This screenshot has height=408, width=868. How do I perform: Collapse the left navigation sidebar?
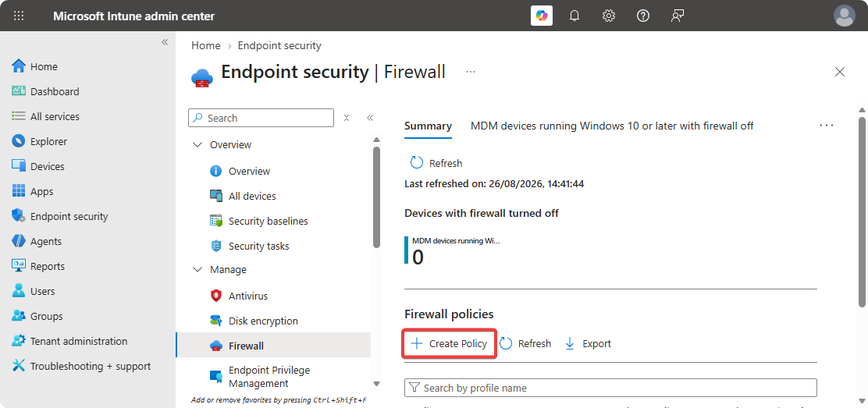tap(165, 42)
